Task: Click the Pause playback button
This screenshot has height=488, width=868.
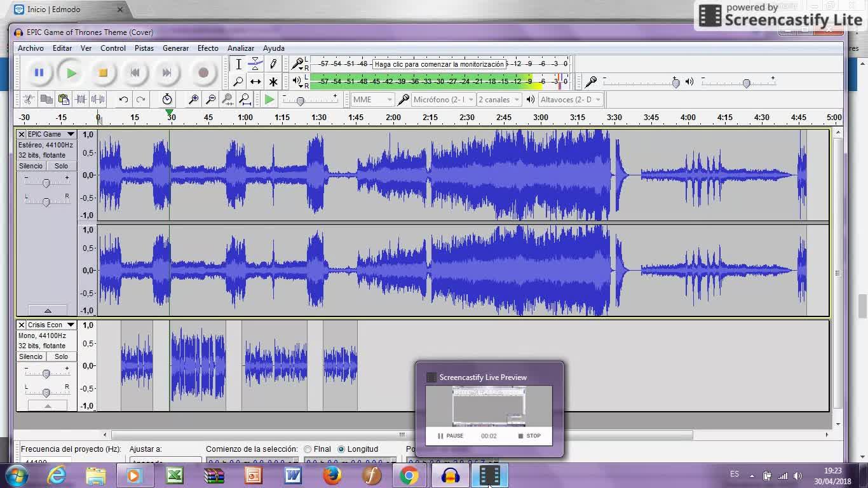Action: coord(39,73)
